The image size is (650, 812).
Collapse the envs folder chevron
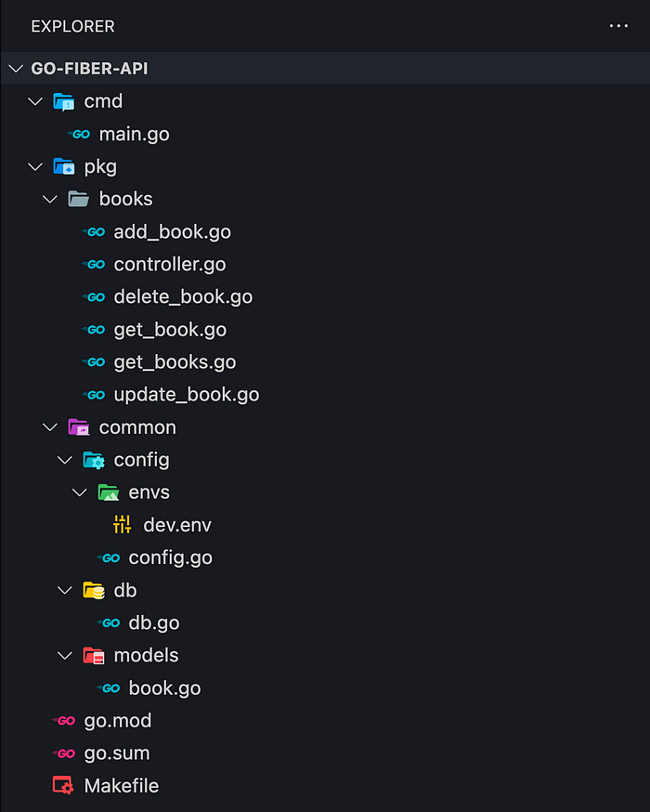79,492
